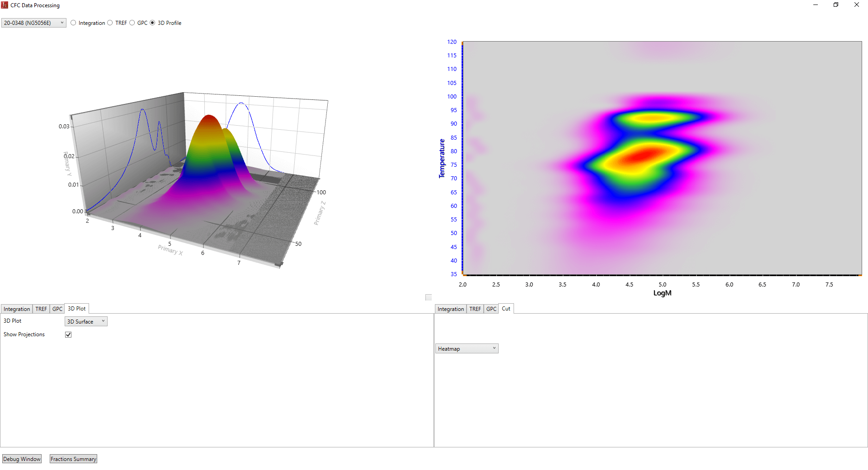Expand the 3D Surface plot type dropdown
Image resolution: width=868 pixels, height=470 pixels.
[86, 322]
